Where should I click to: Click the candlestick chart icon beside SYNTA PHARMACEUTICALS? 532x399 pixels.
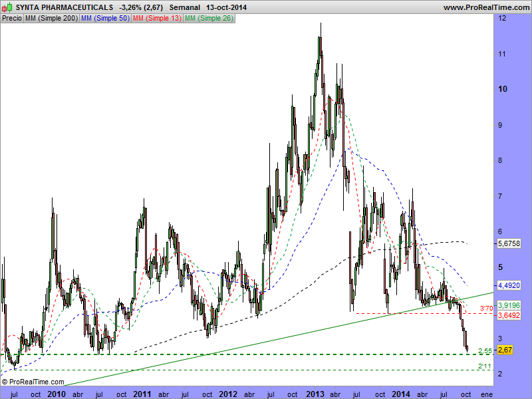pos(7,7)
